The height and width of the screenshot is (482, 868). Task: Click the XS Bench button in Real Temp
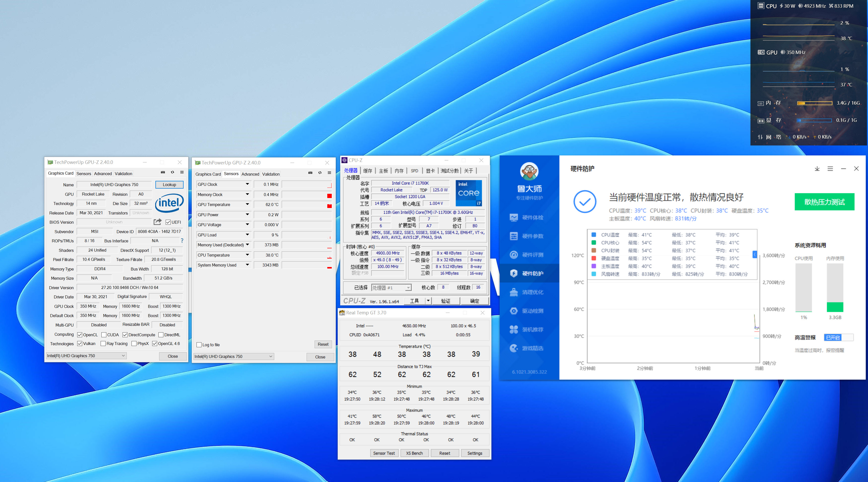click(414, 453)
